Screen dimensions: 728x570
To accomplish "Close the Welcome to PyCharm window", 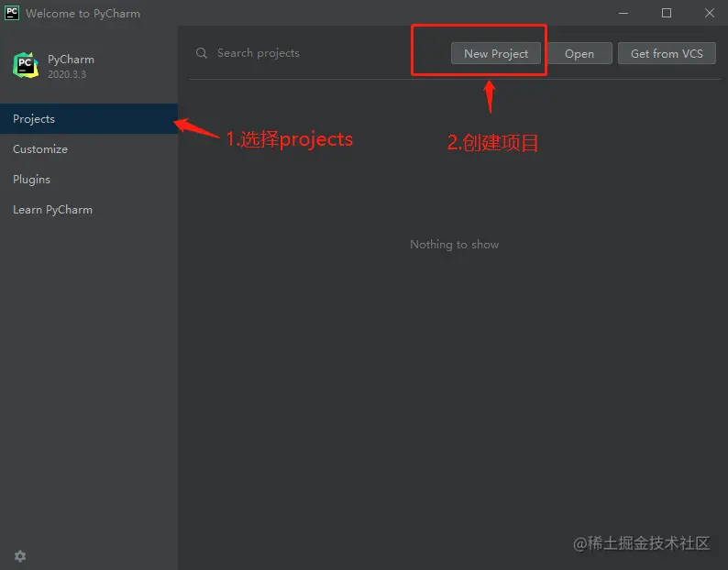I will coord(710,13).
